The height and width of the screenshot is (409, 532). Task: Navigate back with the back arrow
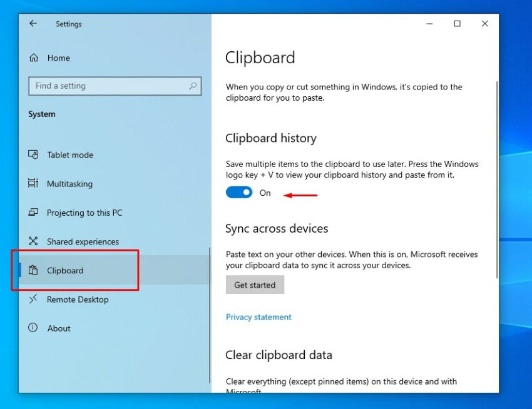33,24
